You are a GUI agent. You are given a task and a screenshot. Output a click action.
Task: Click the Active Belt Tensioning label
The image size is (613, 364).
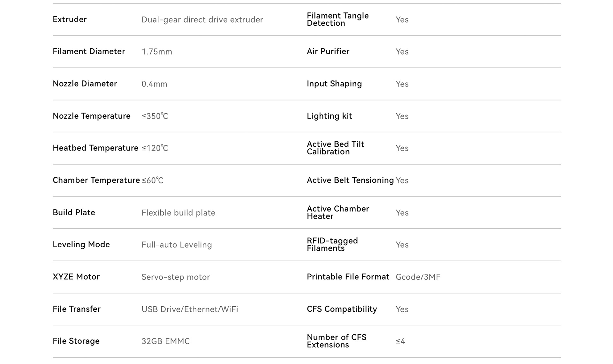pyautogui.click(x=350, y=180)
